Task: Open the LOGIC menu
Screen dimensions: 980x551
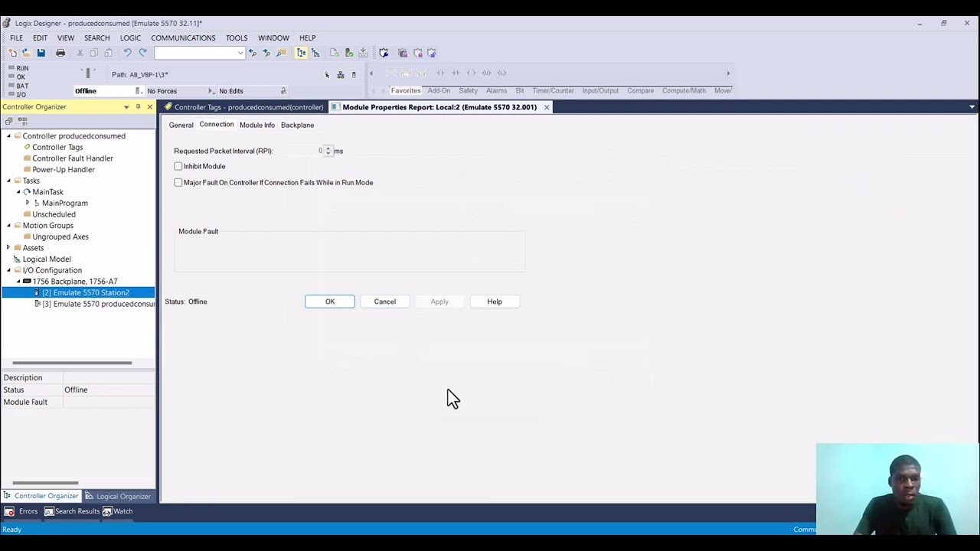Action: coord(130,37)
